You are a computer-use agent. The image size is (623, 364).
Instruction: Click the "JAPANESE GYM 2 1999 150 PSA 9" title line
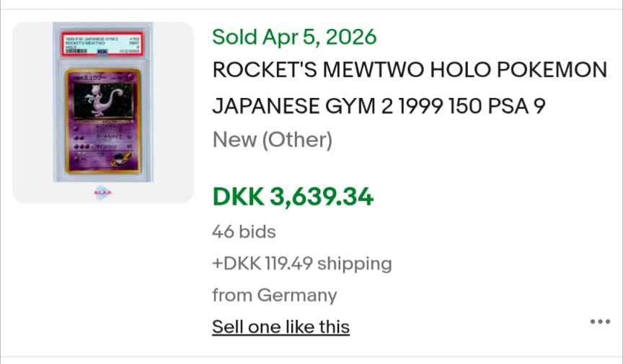point(379,105)
